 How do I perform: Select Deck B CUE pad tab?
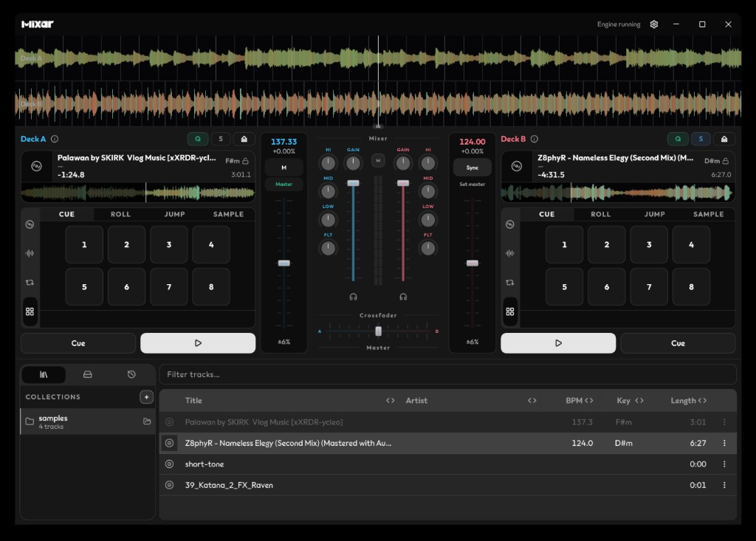(547, 214)
